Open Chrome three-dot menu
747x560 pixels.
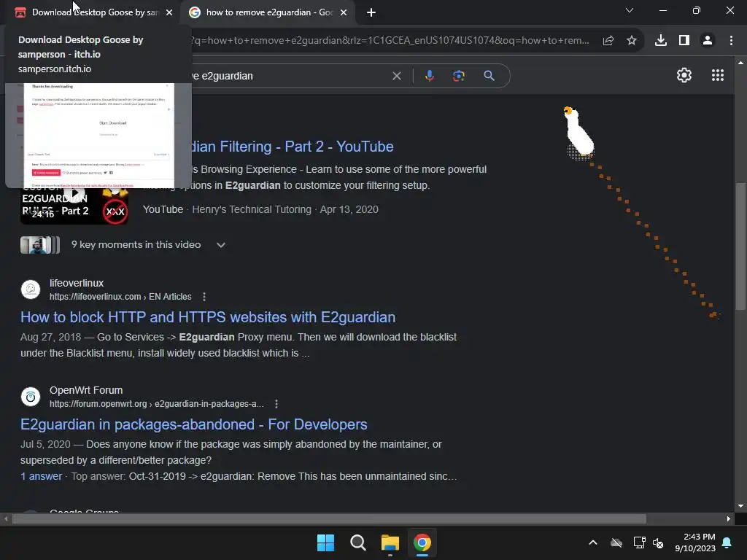coord(731,41)
